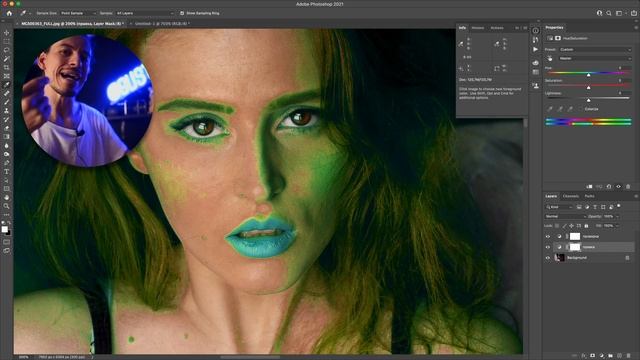This screenshot has width=640, height=360.
Task: Click the clip to layer icon in Properties
Action: tap(589, 187)
